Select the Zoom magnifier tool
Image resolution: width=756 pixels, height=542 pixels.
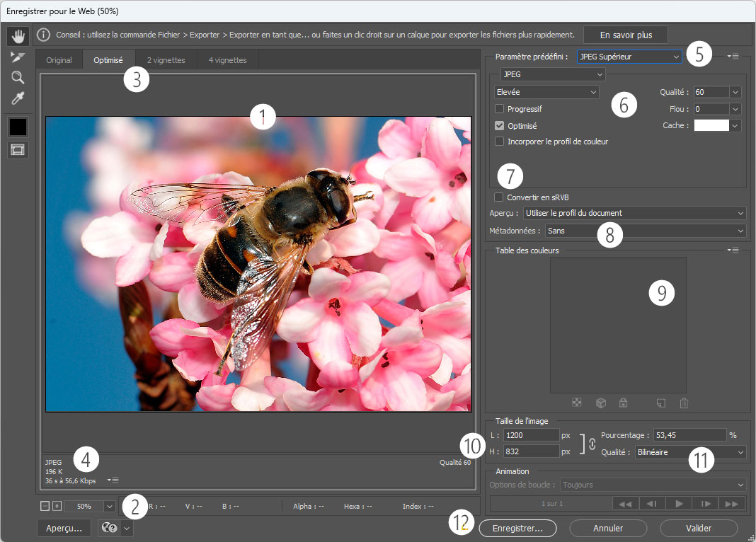[18, 78]
